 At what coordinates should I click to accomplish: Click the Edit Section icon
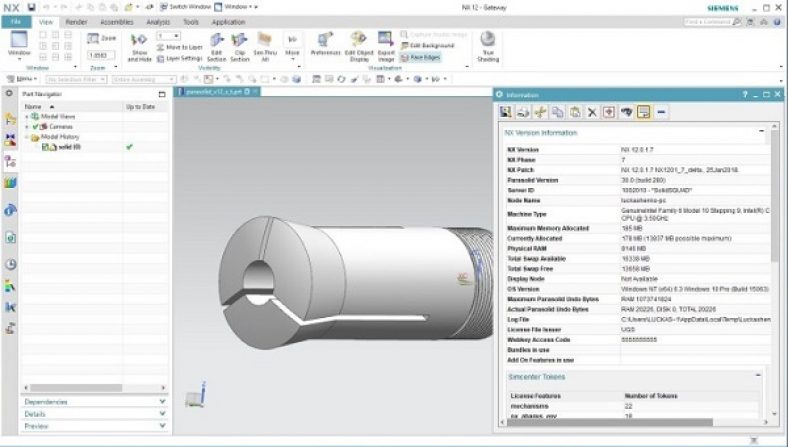(x=217, y=40)
